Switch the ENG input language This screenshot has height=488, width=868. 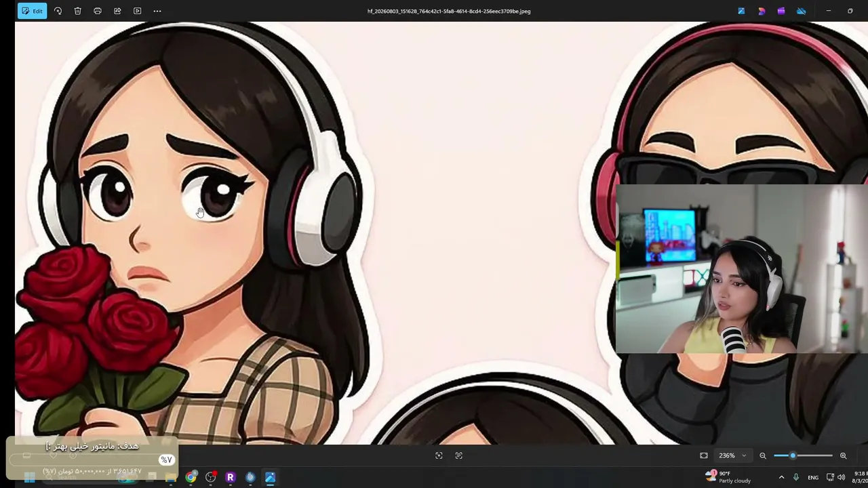tap(813, 477)
